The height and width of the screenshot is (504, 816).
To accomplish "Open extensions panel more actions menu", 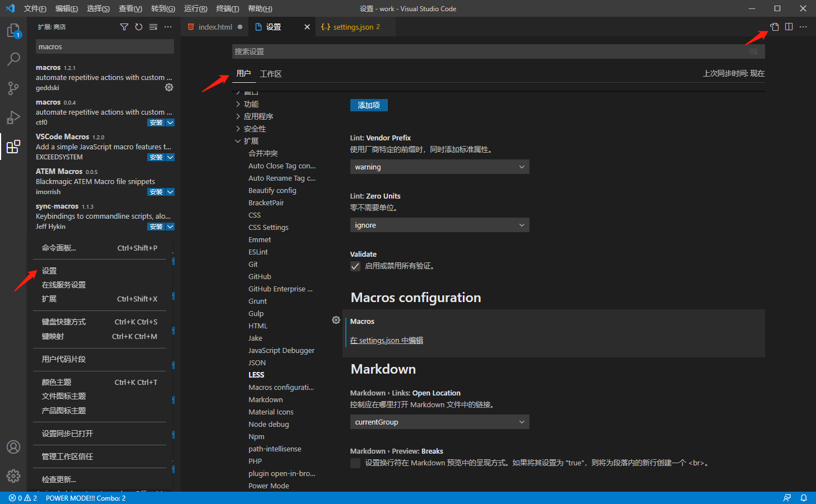I will (x=168, y=27).
